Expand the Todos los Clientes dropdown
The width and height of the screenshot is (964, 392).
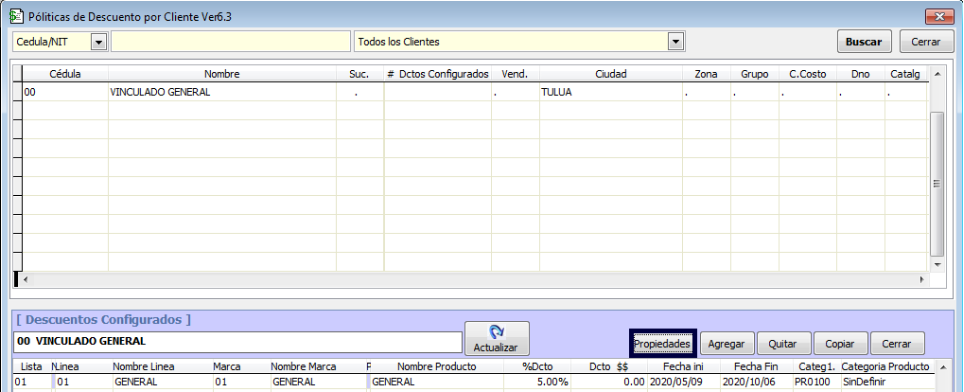point(676,42)
